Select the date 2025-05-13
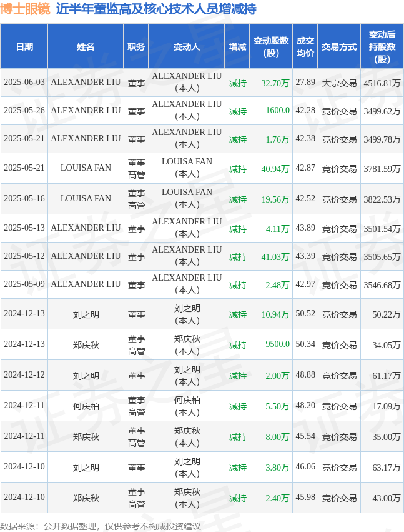The height and width of the screenshot is (532, 404). click(x=24, y=228)
